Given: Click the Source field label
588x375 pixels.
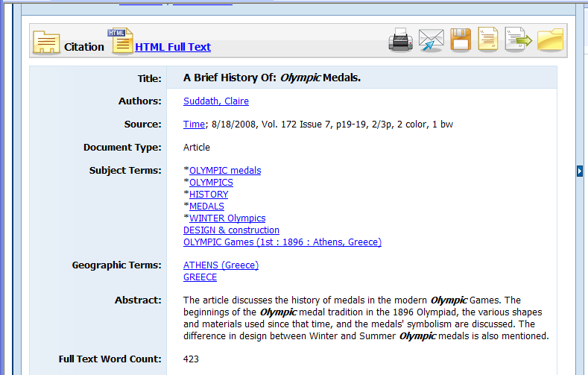Looking at the screenshot, I should pos(143,125).
